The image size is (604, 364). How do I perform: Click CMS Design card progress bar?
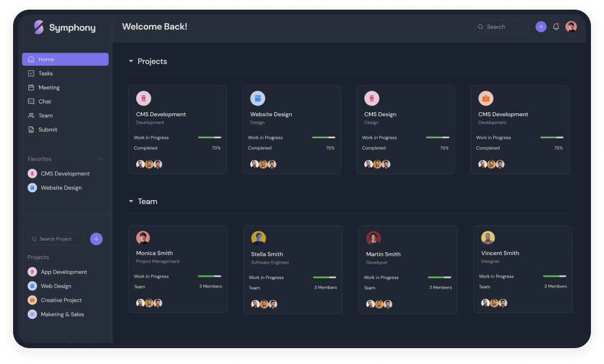tap(438, 137)
